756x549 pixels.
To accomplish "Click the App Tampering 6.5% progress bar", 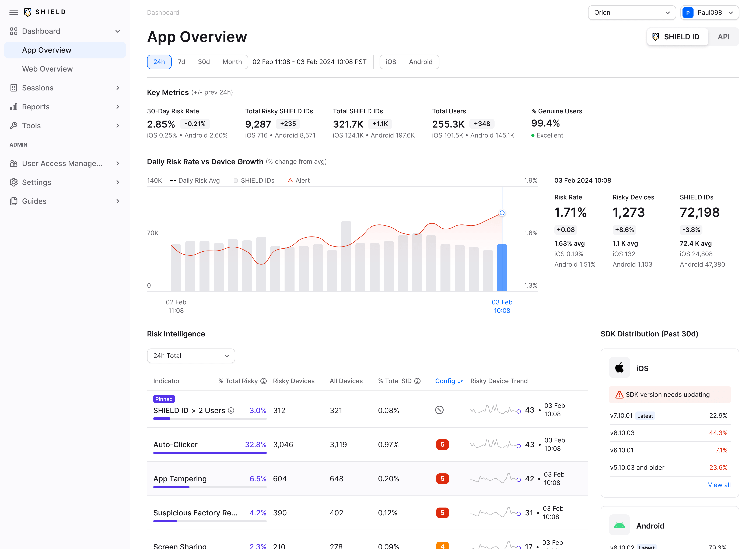I will point(210,487).
